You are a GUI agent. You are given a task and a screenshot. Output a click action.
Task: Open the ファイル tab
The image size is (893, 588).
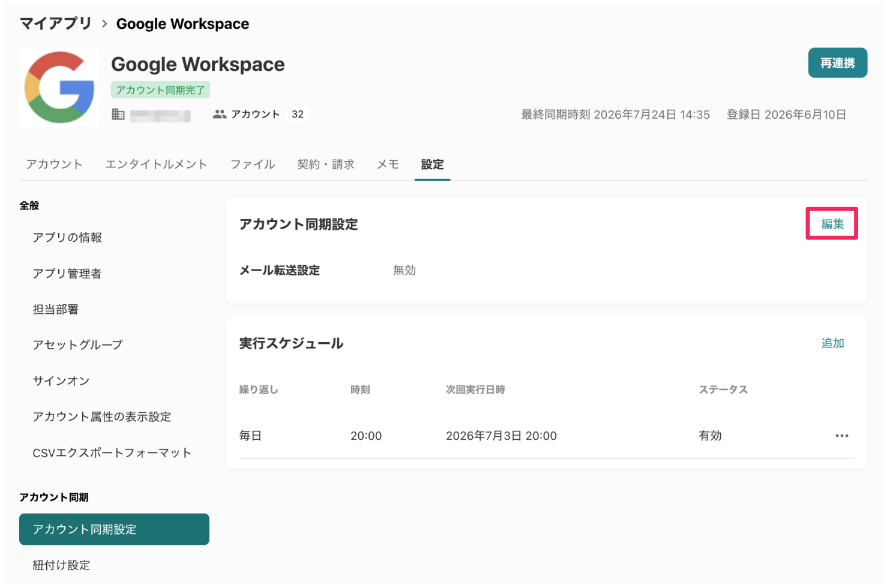coord(253,164)
